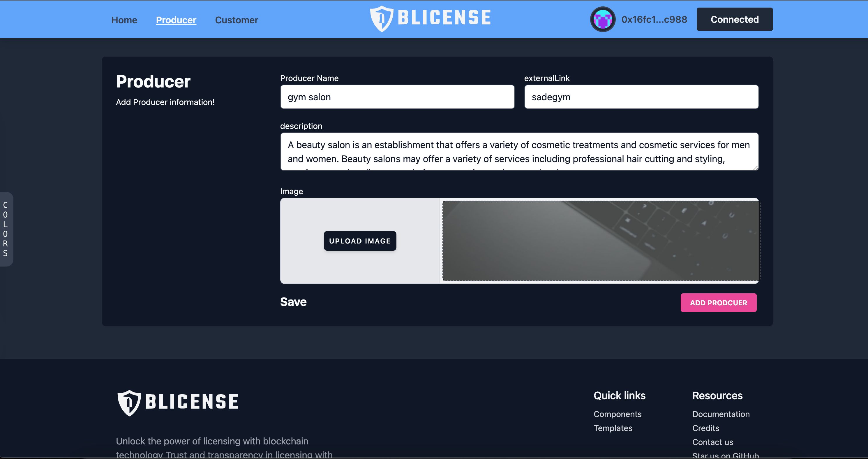Click the connected wallet avatar icon

(603, 20)
